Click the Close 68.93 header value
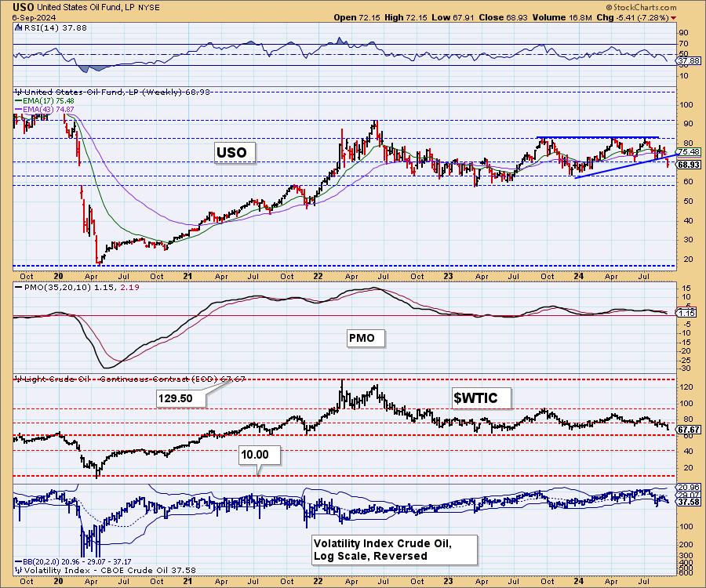This screenshot has height=588, width=706. [x=504, y=17]
